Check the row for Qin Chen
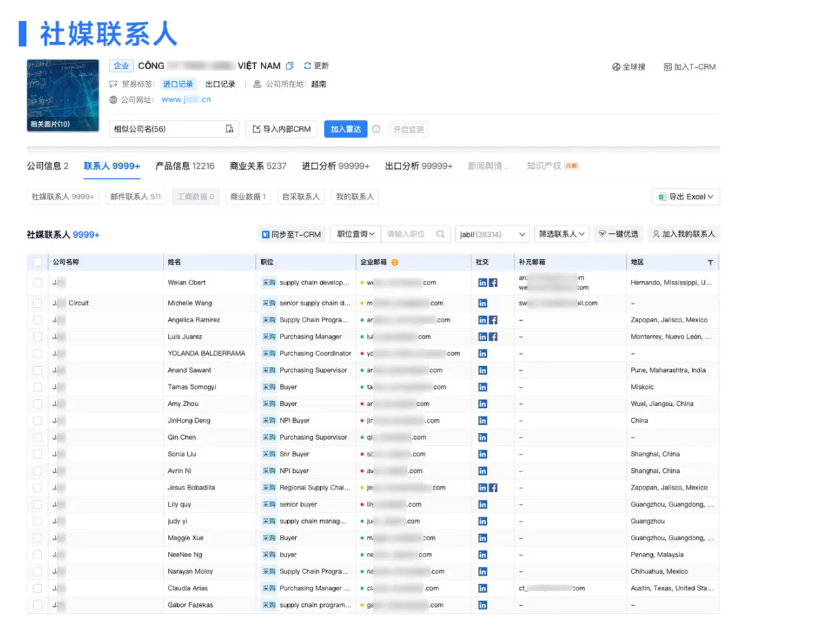 tap(37, 438)
